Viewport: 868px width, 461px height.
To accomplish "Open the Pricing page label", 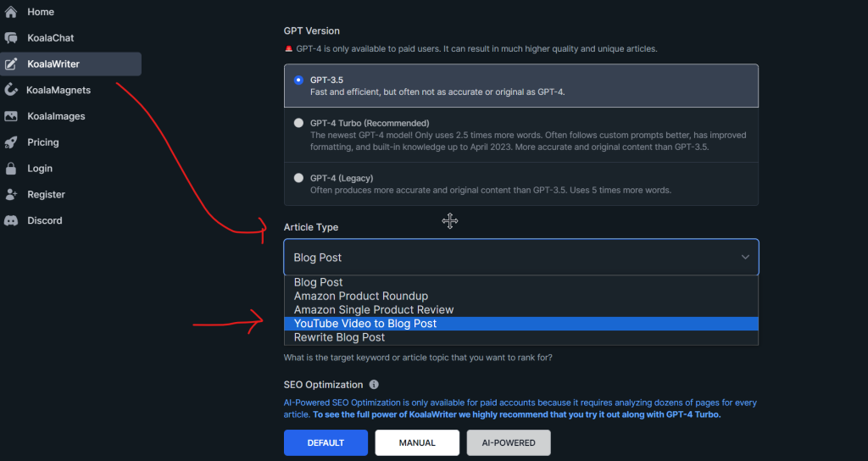I will point(42,142).
